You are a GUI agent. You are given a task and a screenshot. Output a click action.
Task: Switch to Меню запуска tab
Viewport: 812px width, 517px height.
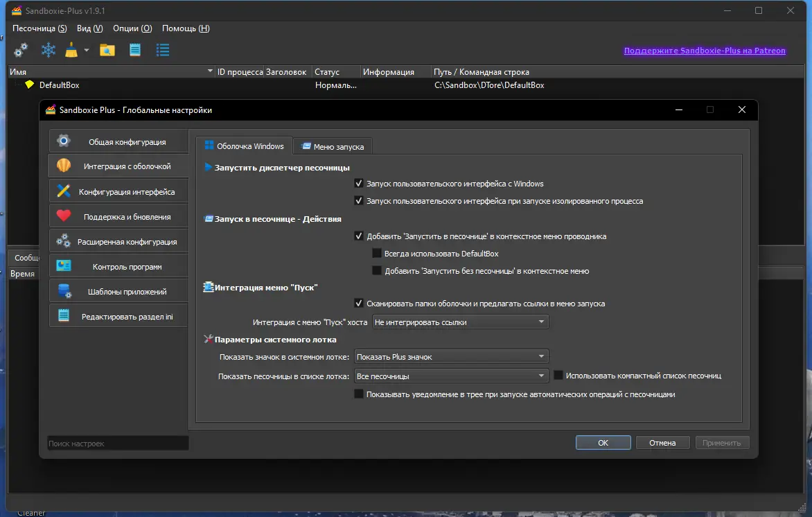click(333, 147)
